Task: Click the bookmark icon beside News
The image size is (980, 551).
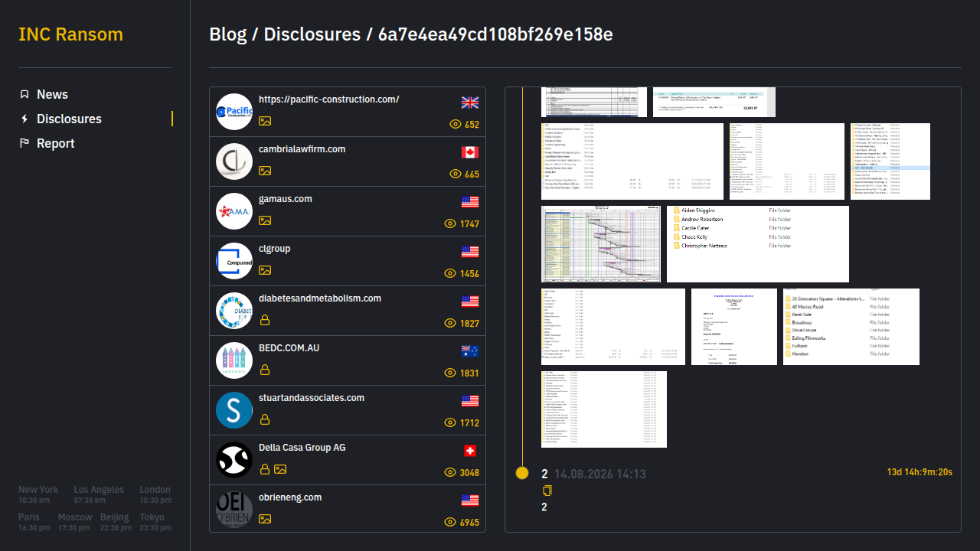Action: [24, 94]
